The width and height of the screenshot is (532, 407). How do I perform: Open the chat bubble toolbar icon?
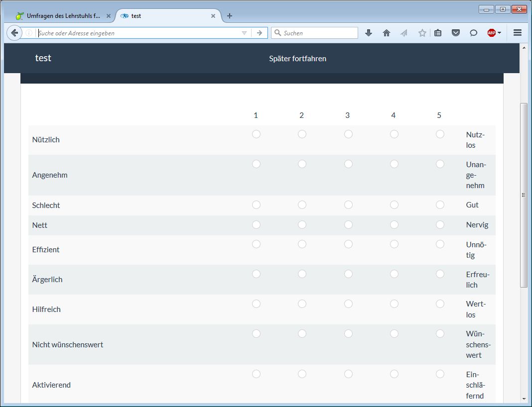473,33
